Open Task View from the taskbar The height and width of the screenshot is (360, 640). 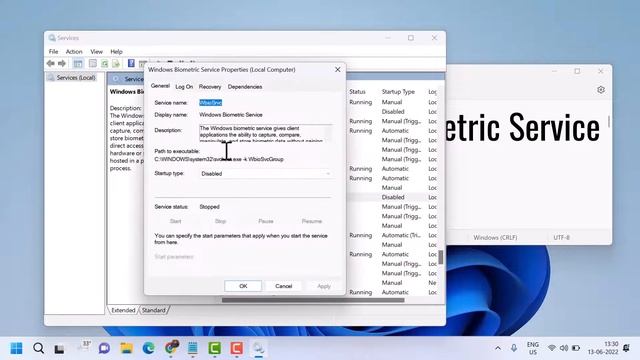coord(60,349)
